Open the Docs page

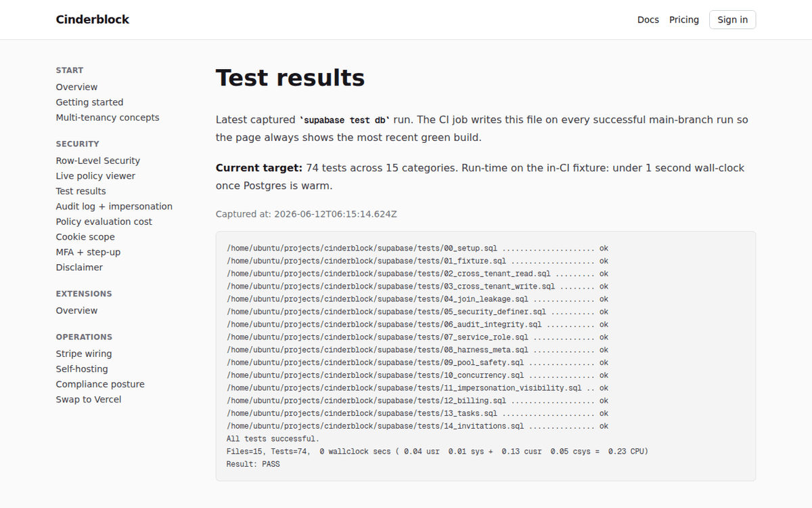[x=648, y=20]
